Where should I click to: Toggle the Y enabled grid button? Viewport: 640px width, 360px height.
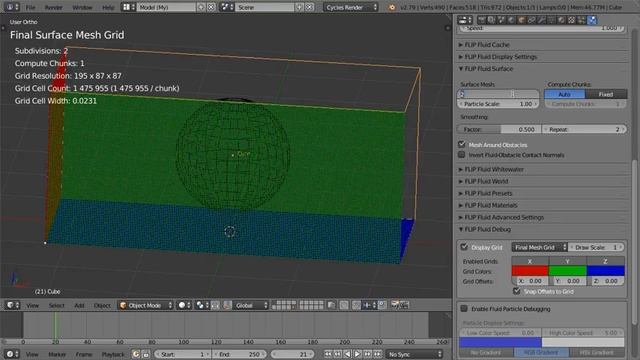568,261
